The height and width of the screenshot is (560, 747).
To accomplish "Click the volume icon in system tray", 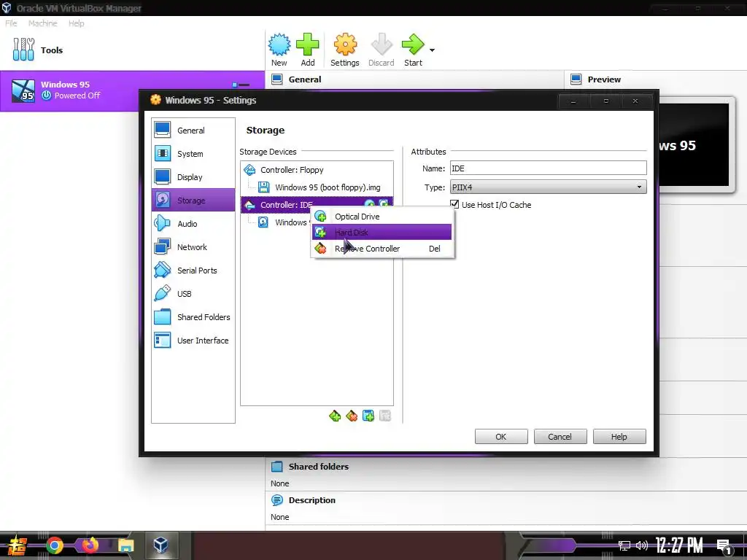I will click(x=642, y=545).
